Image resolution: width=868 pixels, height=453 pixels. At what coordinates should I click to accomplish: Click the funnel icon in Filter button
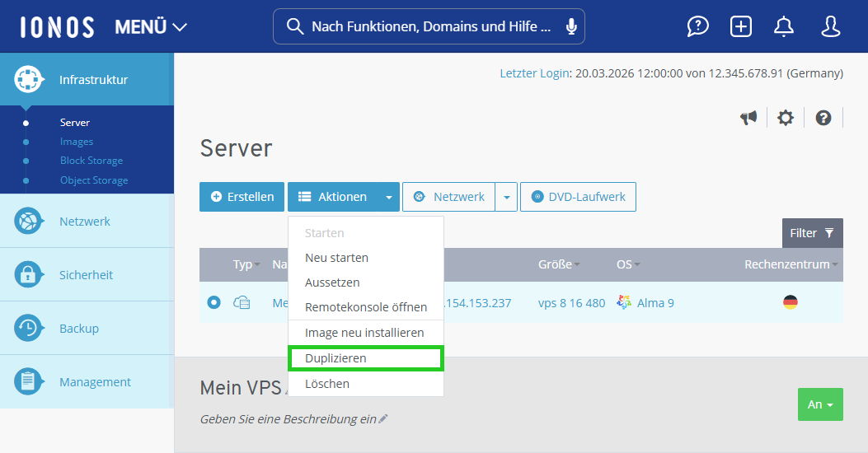(829, 233)
